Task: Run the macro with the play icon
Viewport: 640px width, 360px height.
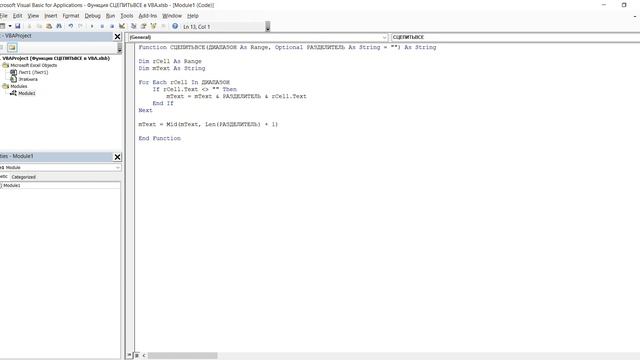Action: click(x=92, y=26)
